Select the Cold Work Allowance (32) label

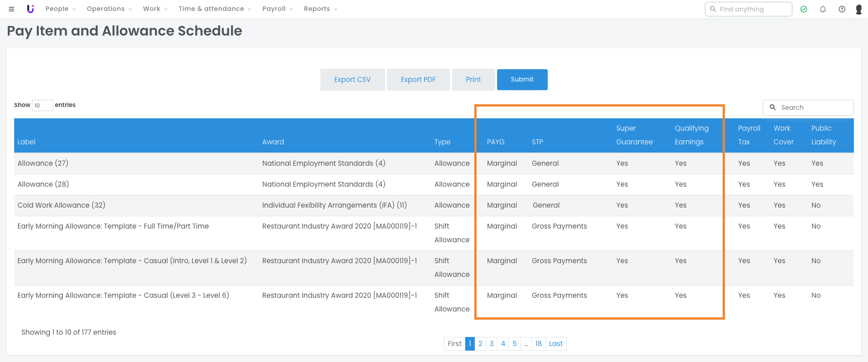click(62, 205)
